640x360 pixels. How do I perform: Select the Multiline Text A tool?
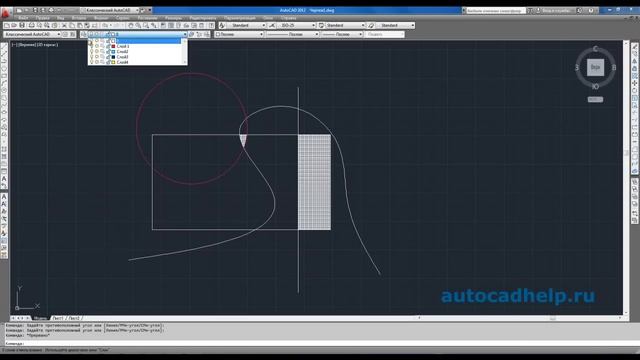(4, 179)
